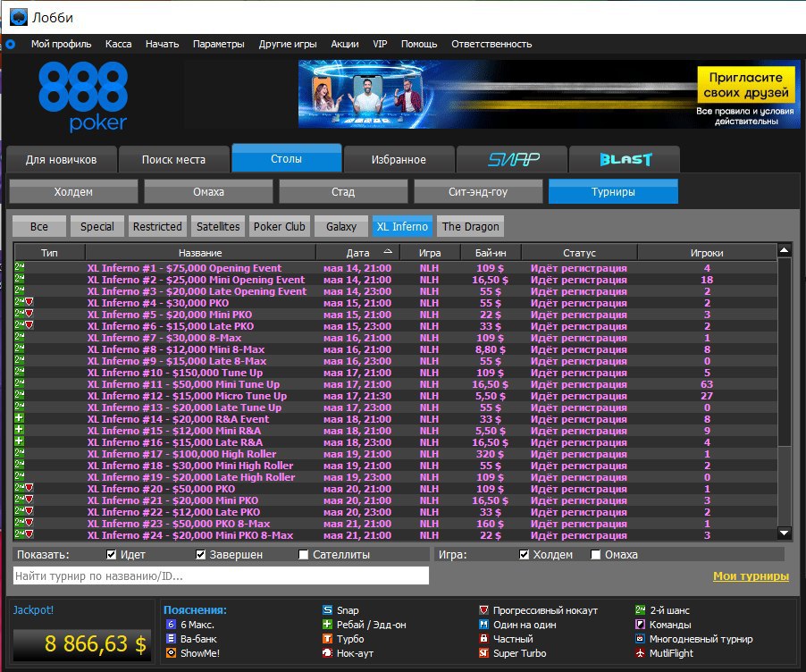
Task: Click the tournament list scrollbar up arrow
Action: point(784,250)
